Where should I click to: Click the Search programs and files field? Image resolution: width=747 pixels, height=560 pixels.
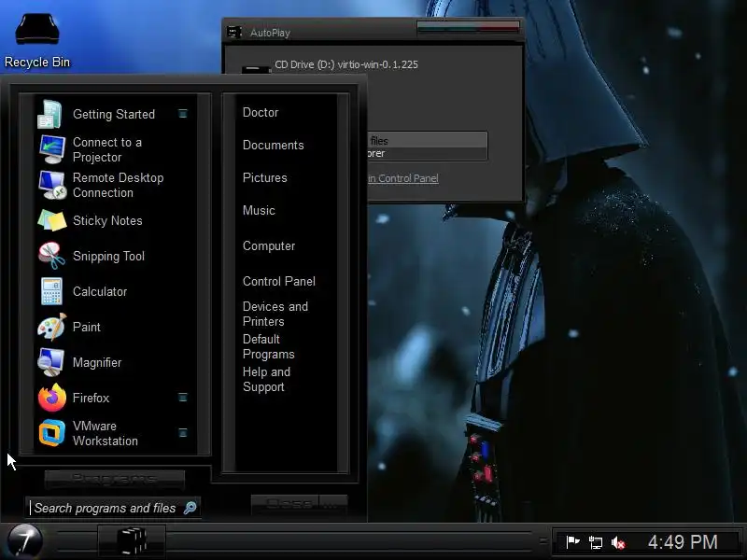112,508
